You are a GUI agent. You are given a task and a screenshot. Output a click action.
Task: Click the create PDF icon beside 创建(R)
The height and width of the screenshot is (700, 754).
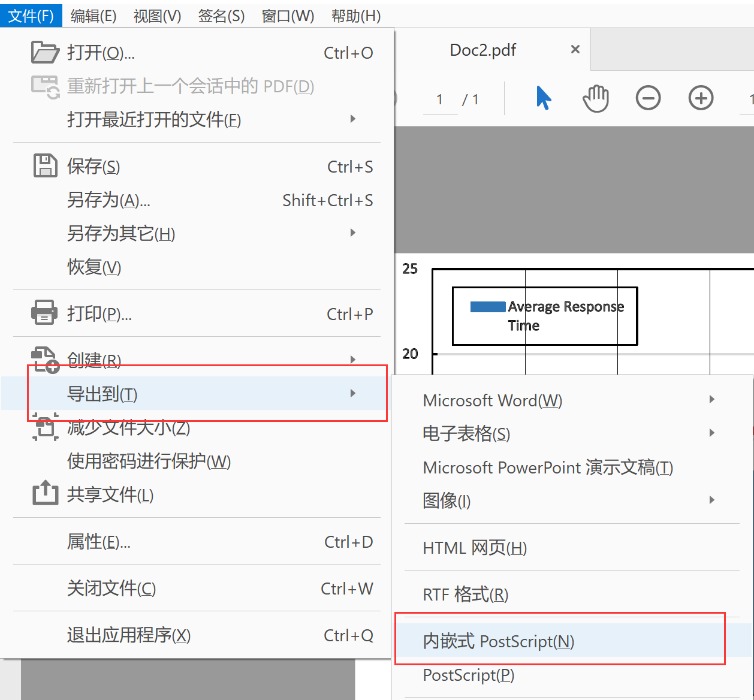44,360
